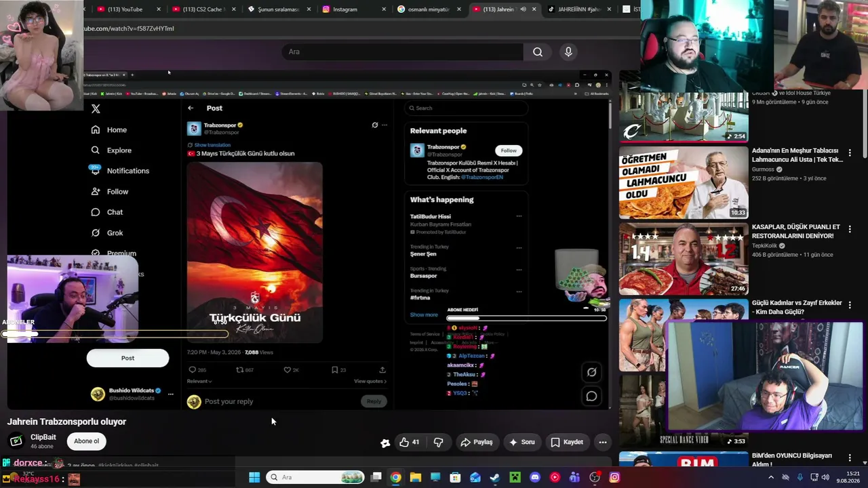
Task: Dislike the Jahrein Trabzonsporlu oluyor video
Action: pyautogui.click(x=438, y=442)
